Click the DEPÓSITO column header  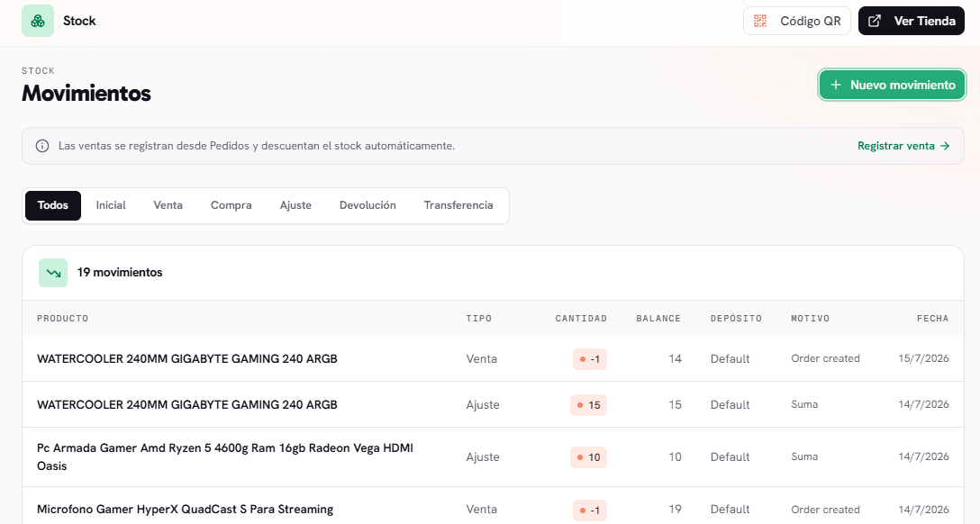click(x=736, y=319)
